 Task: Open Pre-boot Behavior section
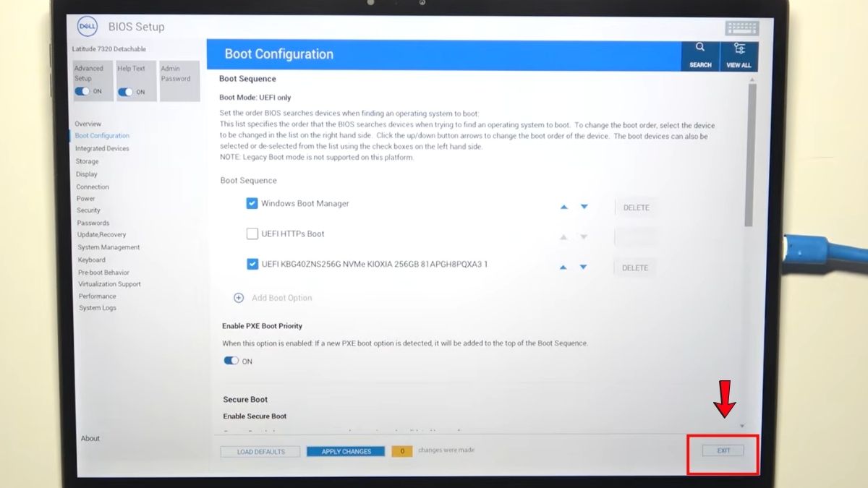104,273
